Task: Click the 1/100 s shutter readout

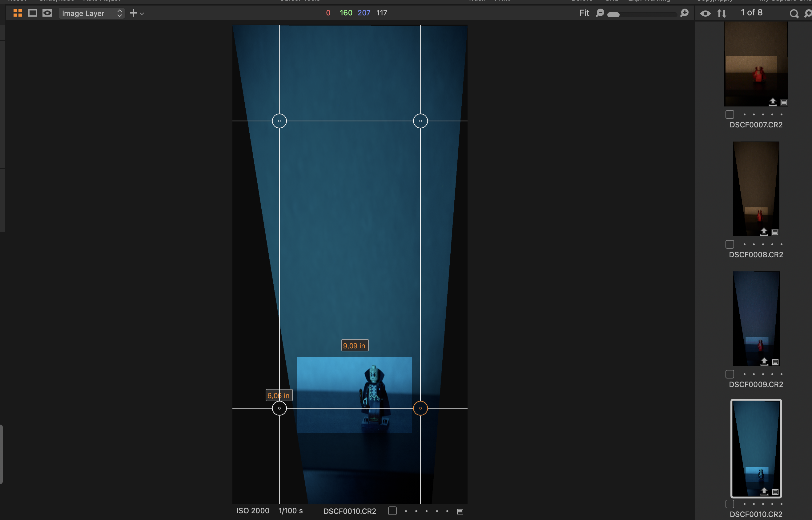Action: 291,510
